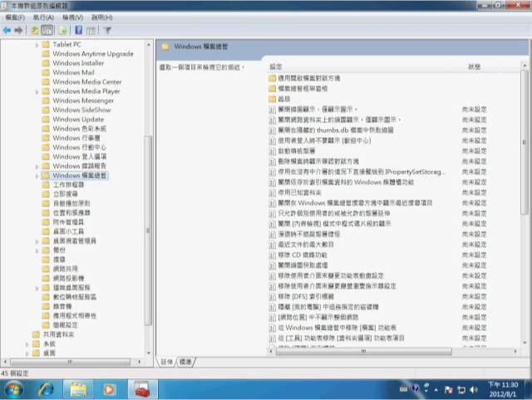Click the folder icon next to Windows SideShow

46,110
